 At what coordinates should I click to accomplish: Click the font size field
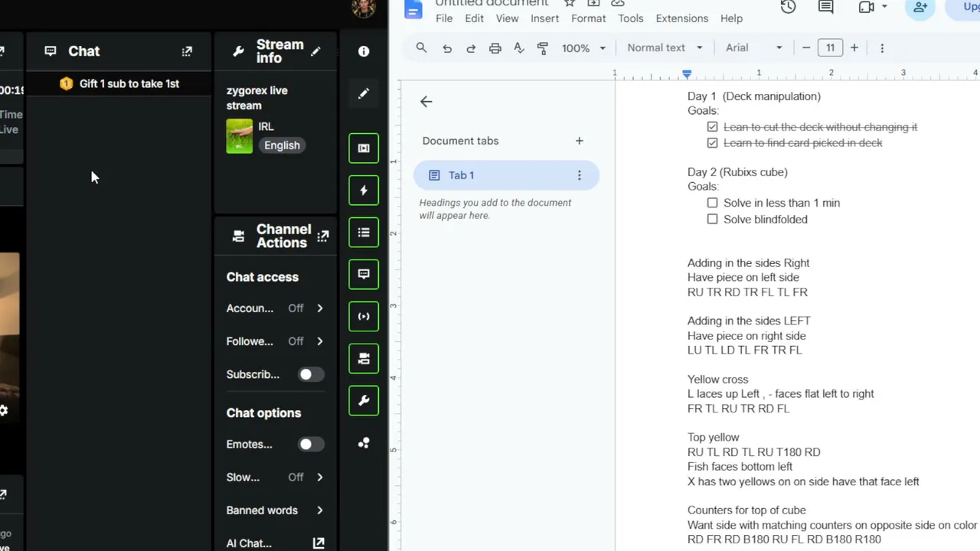831,47
